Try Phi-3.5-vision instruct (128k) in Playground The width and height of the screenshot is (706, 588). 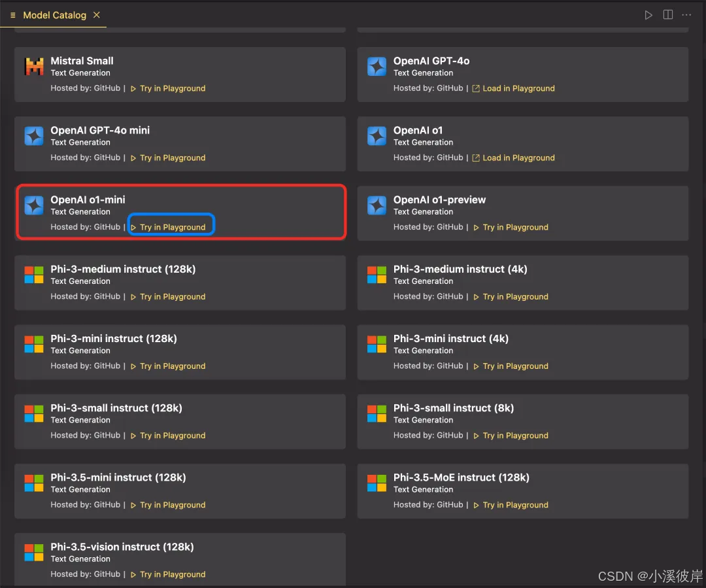point(168,574)
